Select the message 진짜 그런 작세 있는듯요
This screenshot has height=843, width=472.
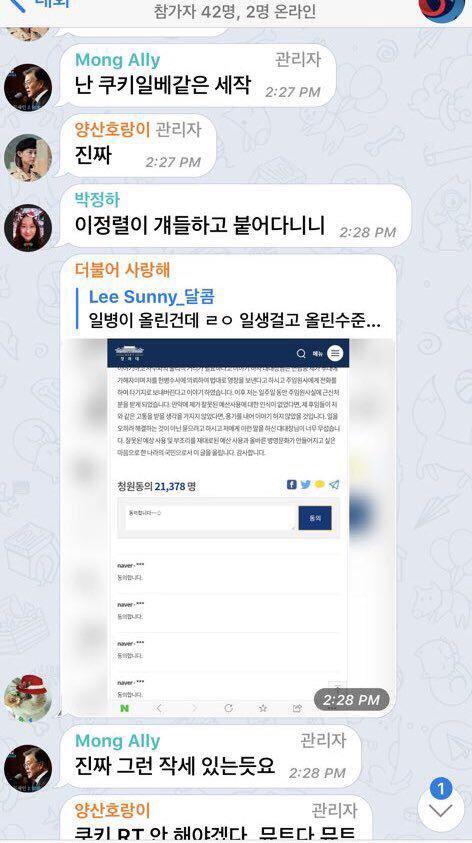tap(175, 765)
